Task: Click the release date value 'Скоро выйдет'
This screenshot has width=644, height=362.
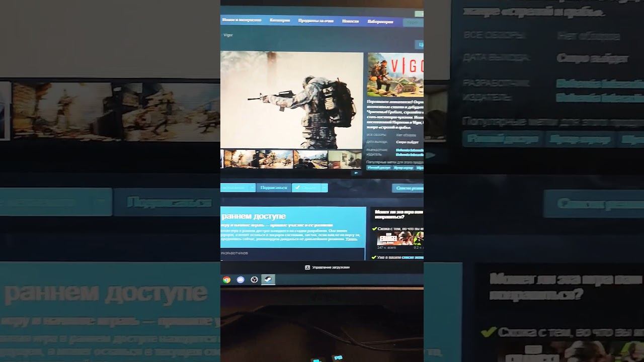Action: click(x=406, y=142)
